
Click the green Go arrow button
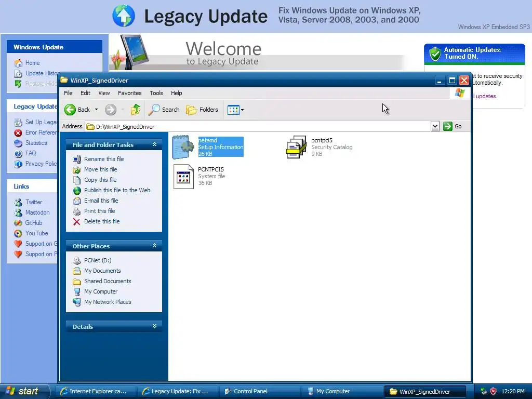448,126
